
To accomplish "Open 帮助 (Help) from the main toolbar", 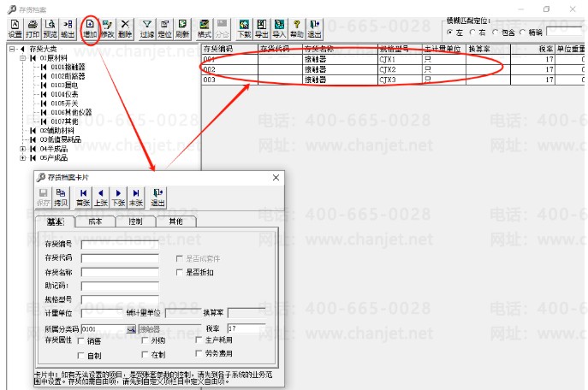I will click(297, 29).
